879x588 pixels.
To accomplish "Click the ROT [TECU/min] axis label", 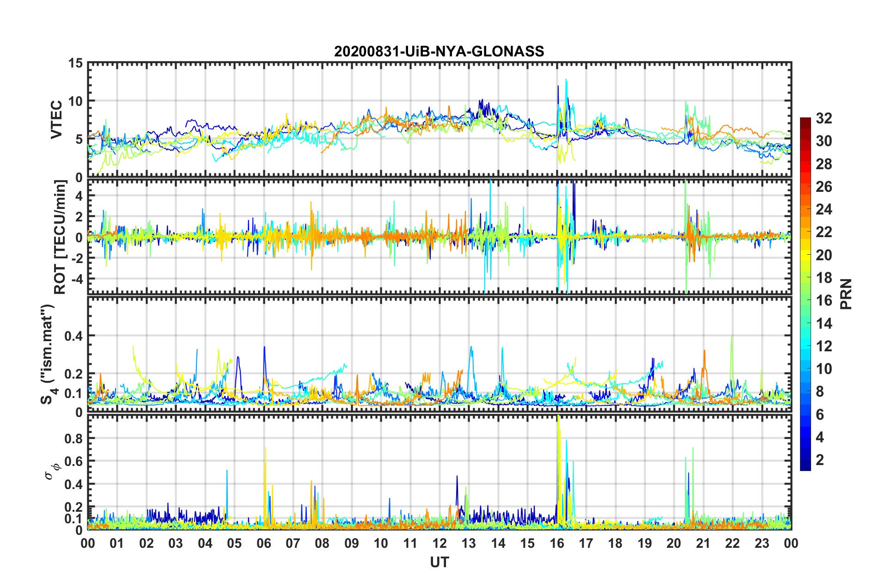I will pos(60,237).
